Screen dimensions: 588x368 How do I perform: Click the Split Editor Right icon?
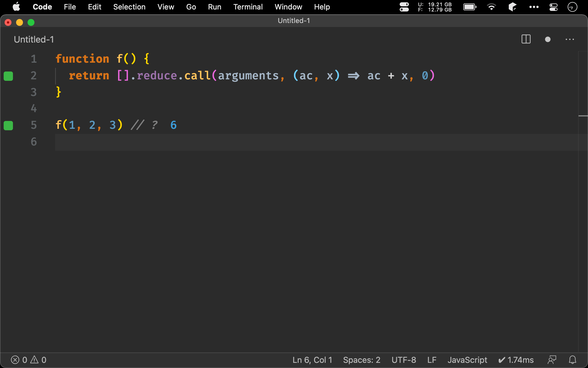click(x=526, y=39)
